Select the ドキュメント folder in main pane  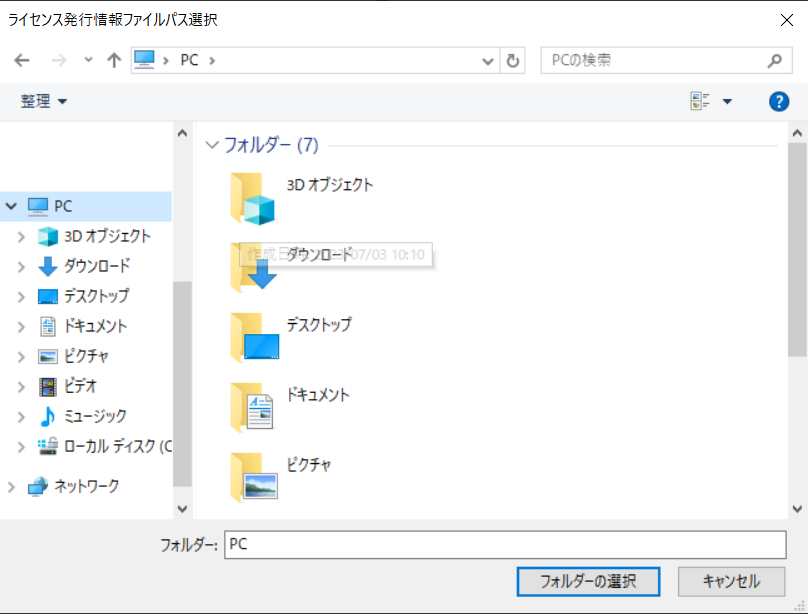pyautogui.click(x=253, y=406)
